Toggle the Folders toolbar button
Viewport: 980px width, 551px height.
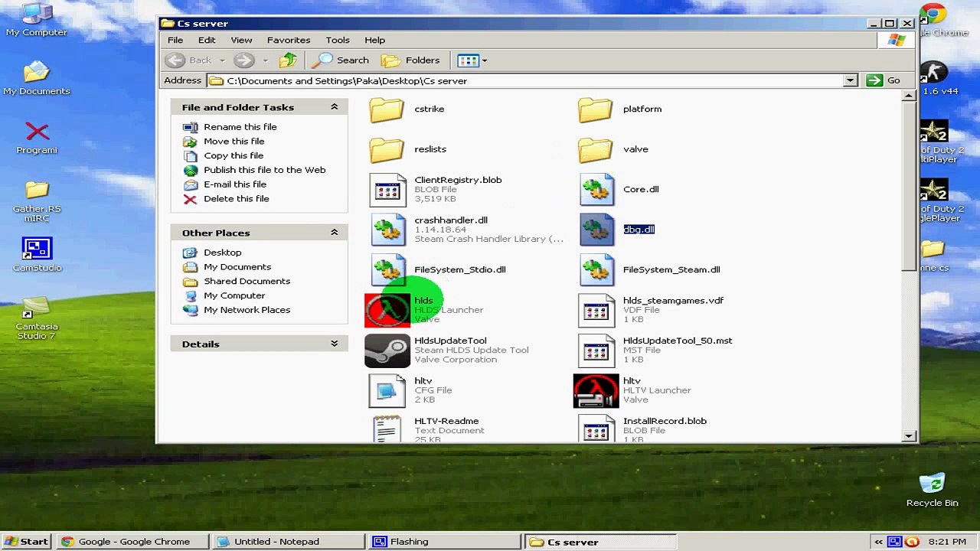point(411,60)
